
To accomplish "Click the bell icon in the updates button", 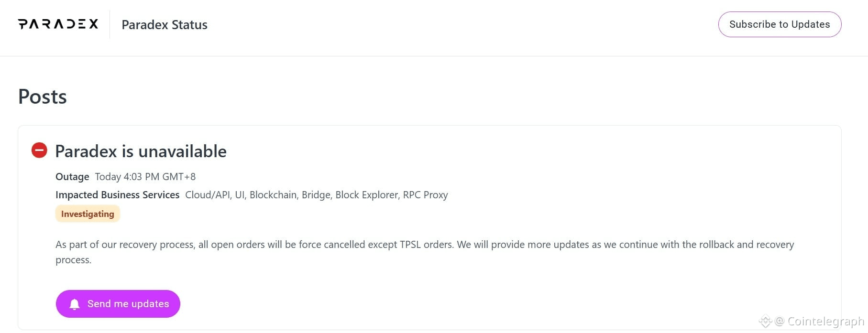I will point(75,304).
